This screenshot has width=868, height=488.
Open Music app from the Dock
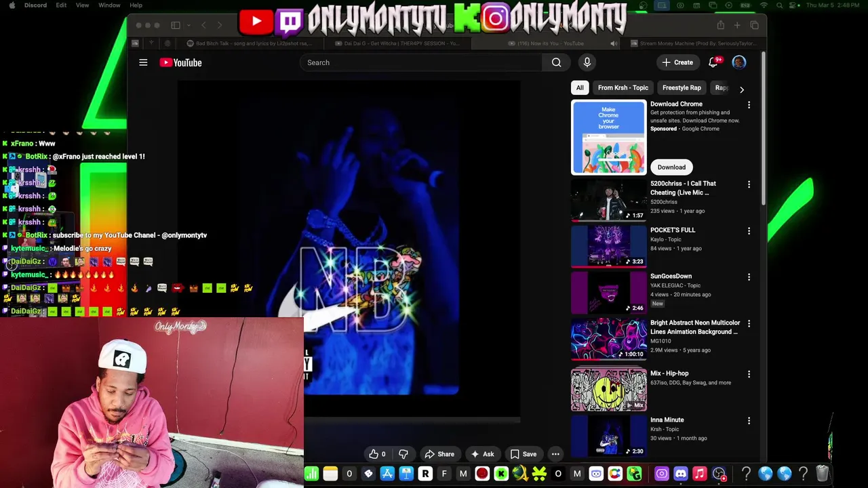coord(700,474)
